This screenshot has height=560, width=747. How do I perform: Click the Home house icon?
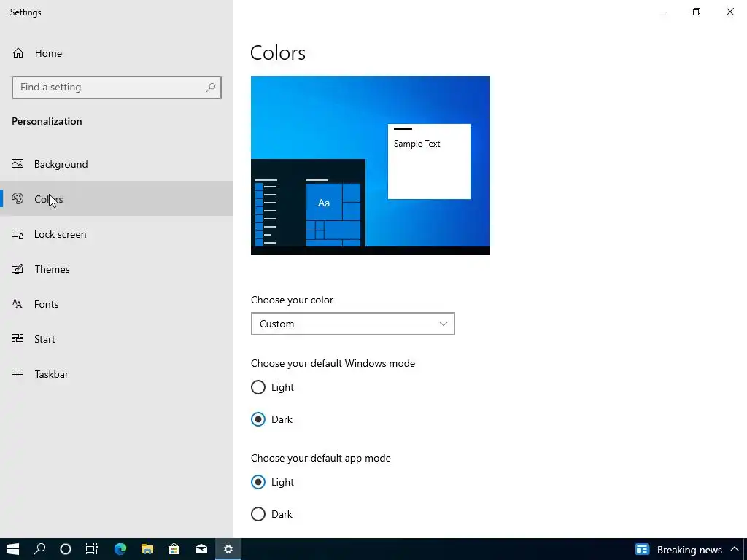(18, 52)
